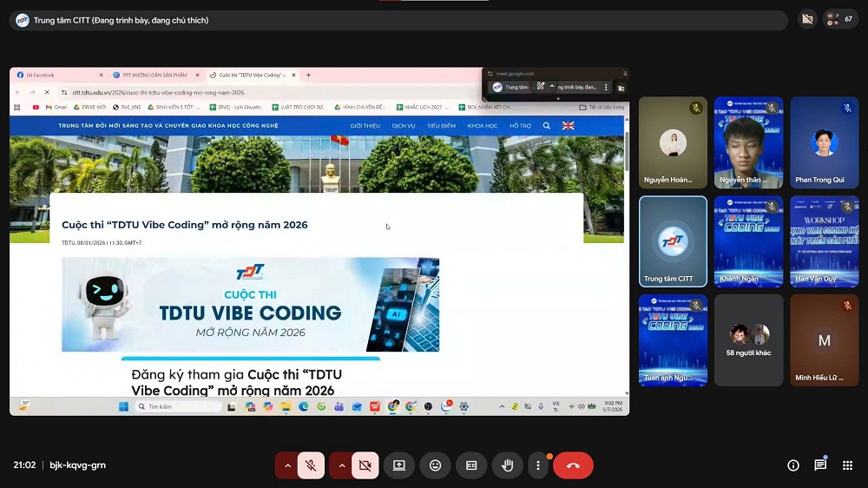868x488 pixels.
Task: Select Cuộc thi TDTU Vibe Coding tab
Action: point(252,75)
